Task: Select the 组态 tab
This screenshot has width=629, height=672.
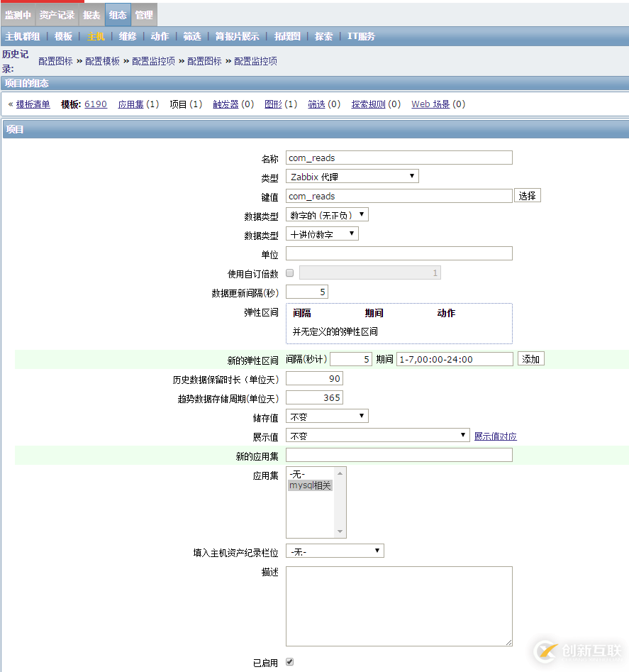Action: [117, 15]
